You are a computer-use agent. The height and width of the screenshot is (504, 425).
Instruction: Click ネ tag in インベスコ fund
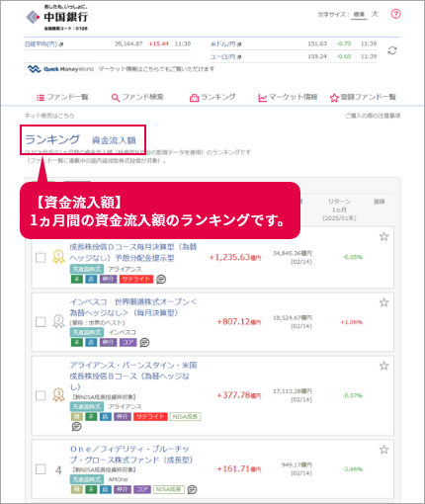[77, 343]
